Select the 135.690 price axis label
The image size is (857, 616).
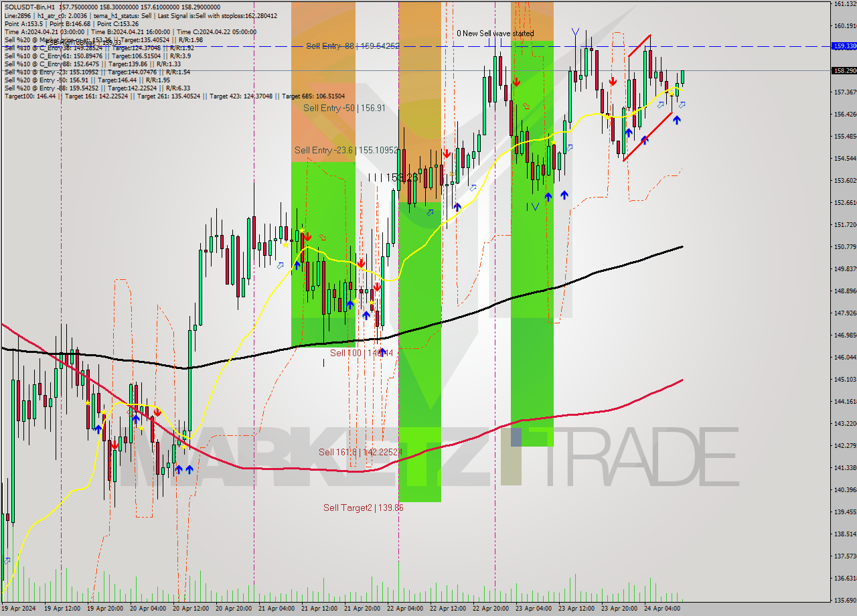tap(845, 600)
